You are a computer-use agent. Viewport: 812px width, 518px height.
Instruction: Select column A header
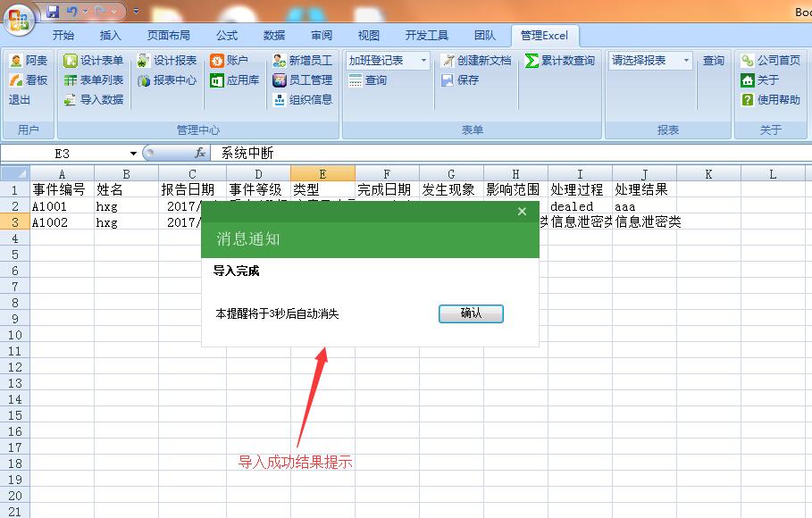(63, 173)
